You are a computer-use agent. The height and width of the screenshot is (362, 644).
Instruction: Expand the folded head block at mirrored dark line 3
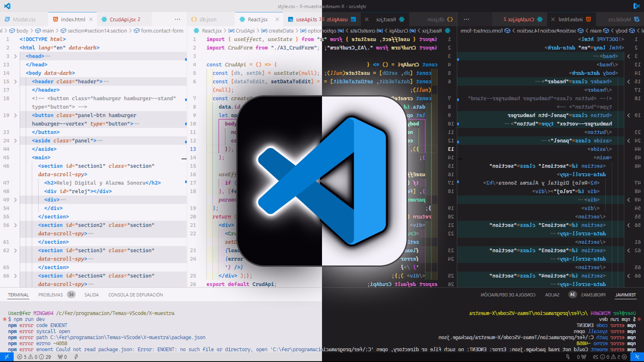coord(629,56)
